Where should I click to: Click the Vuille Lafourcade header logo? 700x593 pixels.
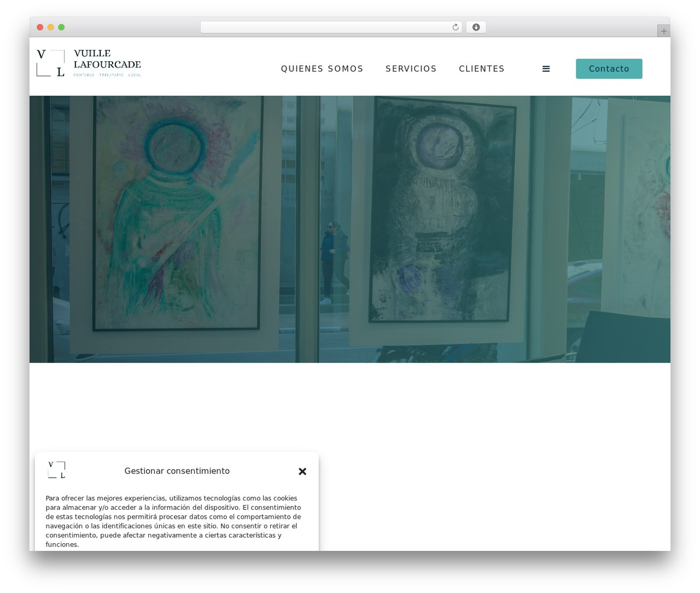point(89,63)
